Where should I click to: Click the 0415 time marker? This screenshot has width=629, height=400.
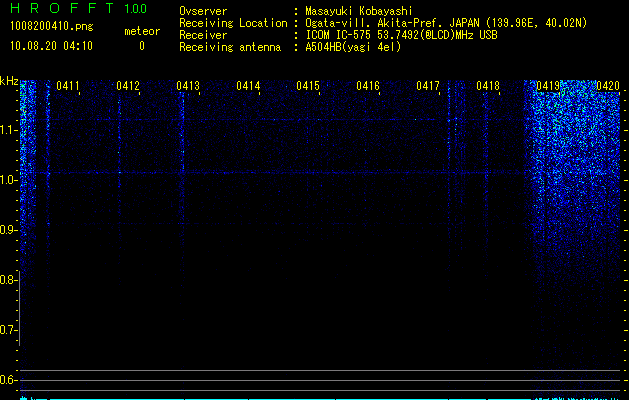tap(308, 86)
